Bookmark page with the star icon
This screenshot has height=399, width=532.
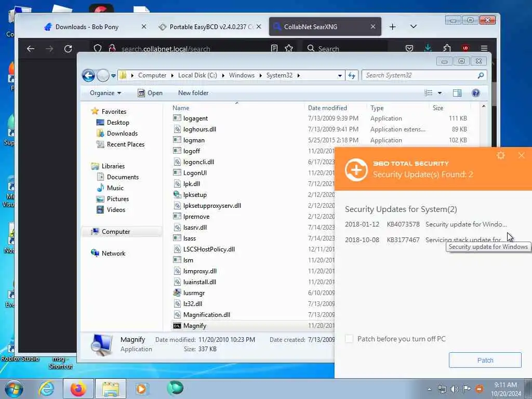[289, 48]
